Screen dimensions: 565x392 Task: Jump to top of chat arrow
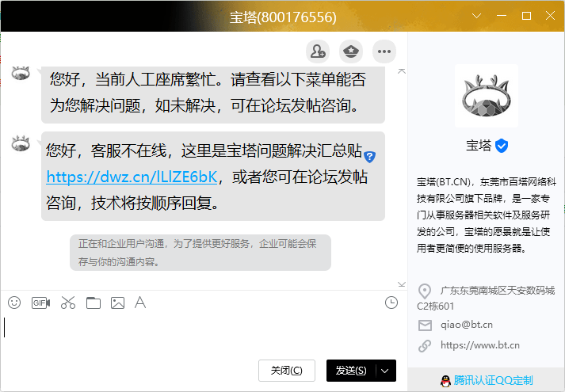[402, 71]
